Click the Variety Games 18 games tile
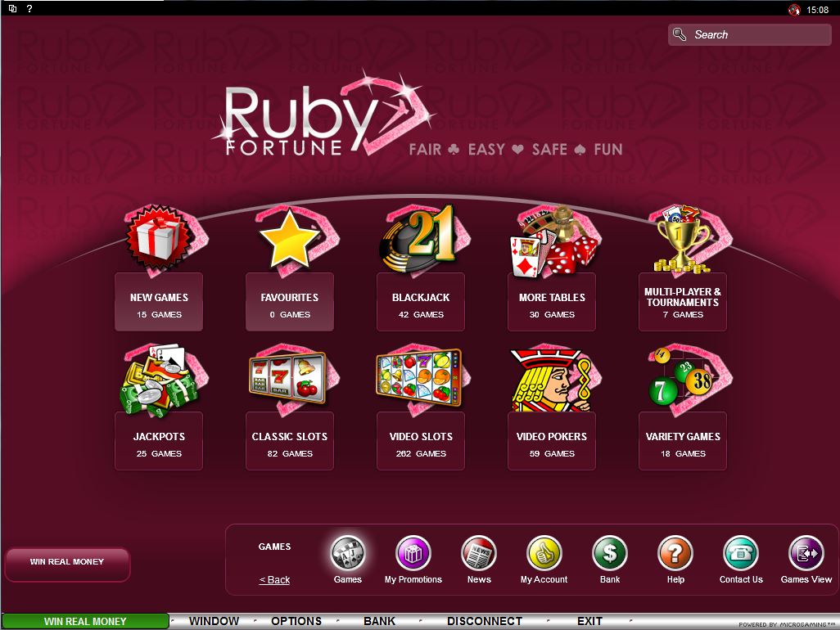This screenshot has height=630, width=840. (683, 441)
